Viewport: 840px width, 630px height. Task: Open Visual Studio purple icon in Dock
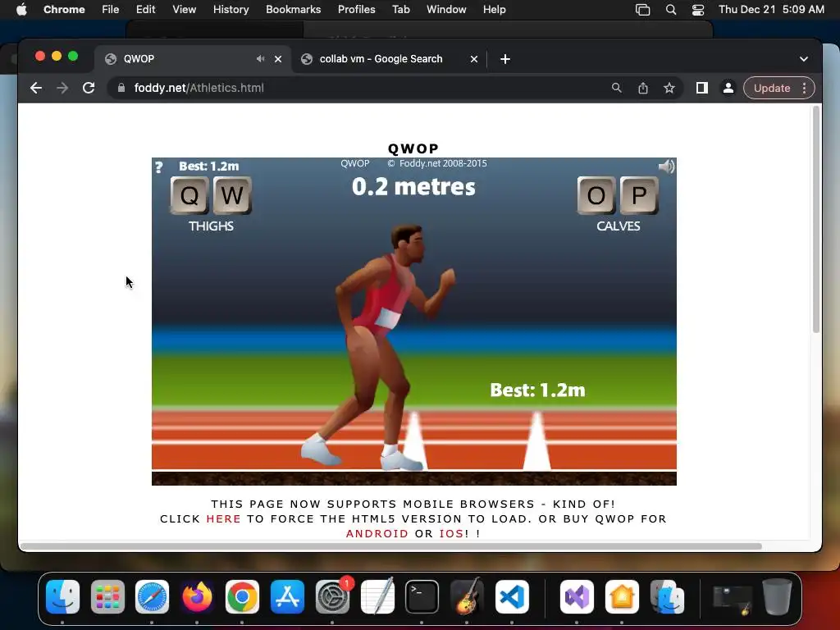[x=577, y=596]
